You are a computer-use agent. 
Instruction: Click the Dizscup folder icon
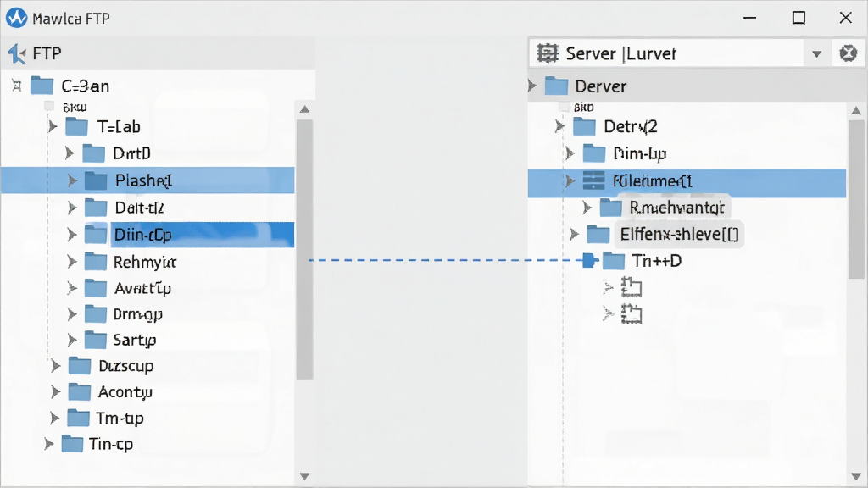[x=79, y=366]
